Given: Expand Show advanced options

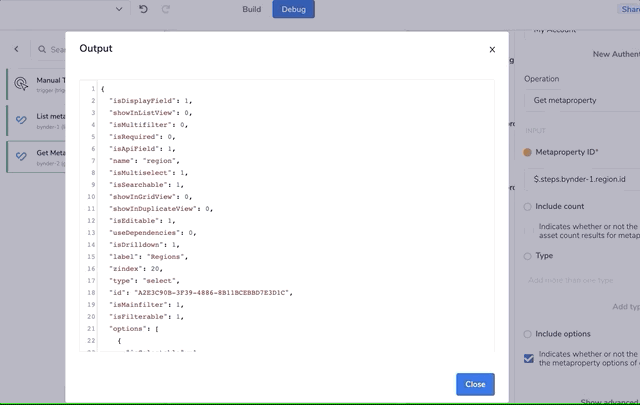Looking at the screenshot, I should point(609,402).
